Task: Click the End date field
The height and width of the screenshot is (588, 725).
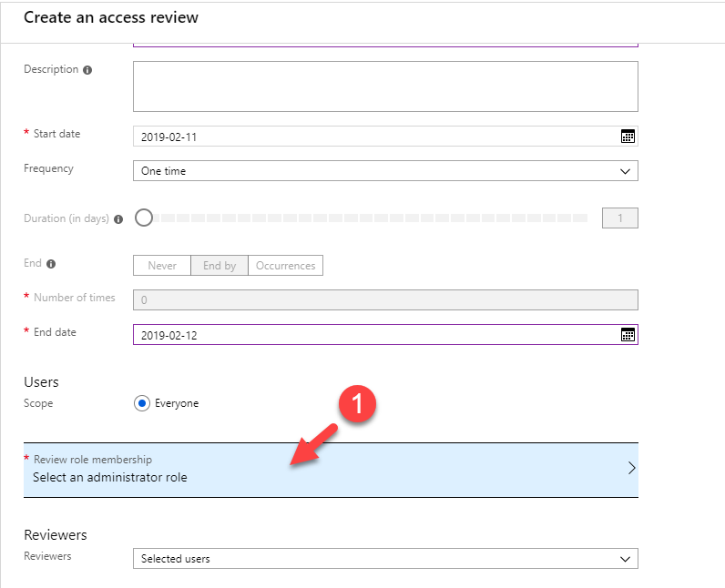Action: coord(385,334)
